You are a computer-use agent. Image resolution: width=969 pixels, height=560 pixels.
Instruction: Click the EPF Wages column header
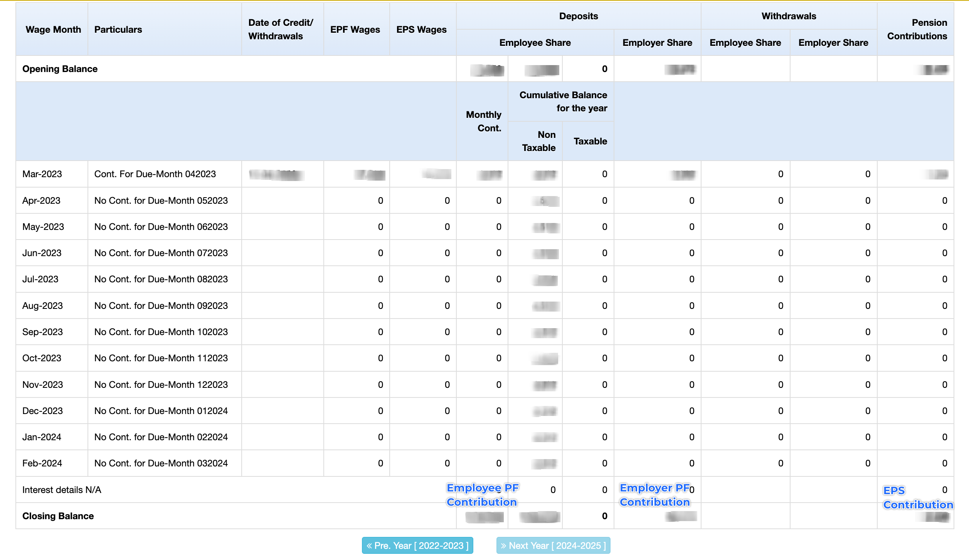[x=355, y=30]
